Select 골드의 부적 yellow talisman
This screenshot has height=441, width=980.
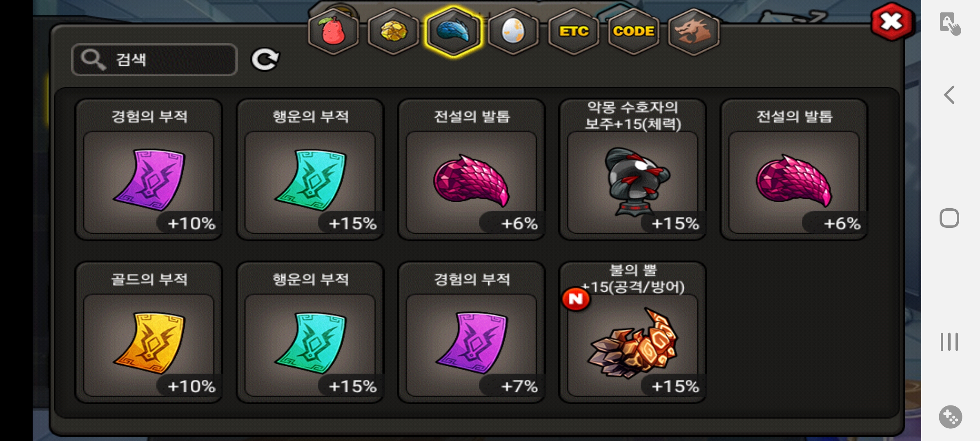tap(149, 332)
